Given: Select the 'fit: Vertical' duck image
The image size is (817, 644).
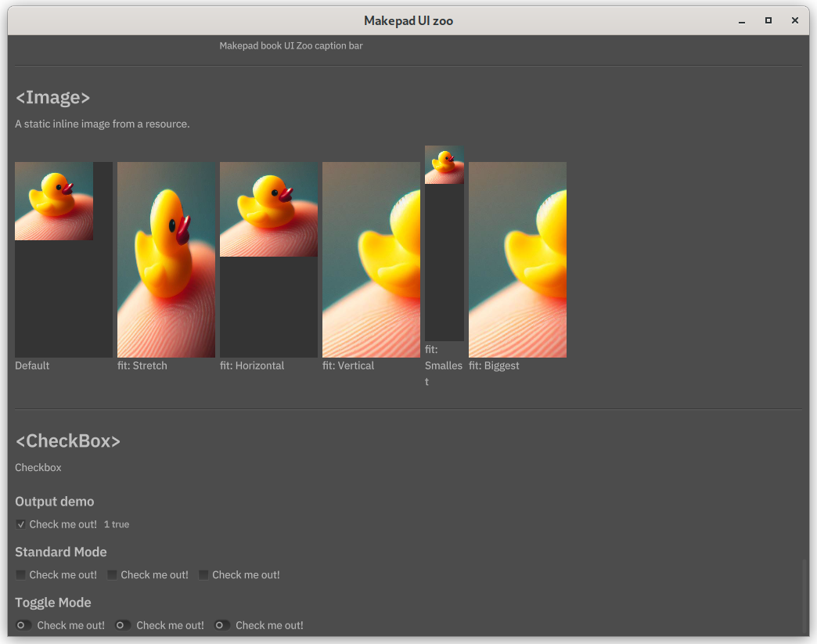Looking at the screenshot, I should point(371,260).
